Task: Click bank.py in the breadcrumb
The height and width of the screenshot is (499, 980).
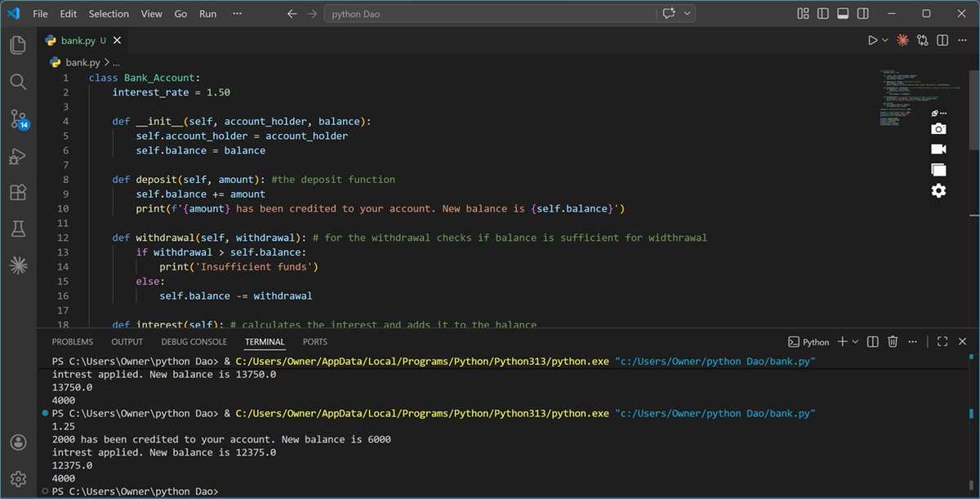Action: click(x=82, y=62)
